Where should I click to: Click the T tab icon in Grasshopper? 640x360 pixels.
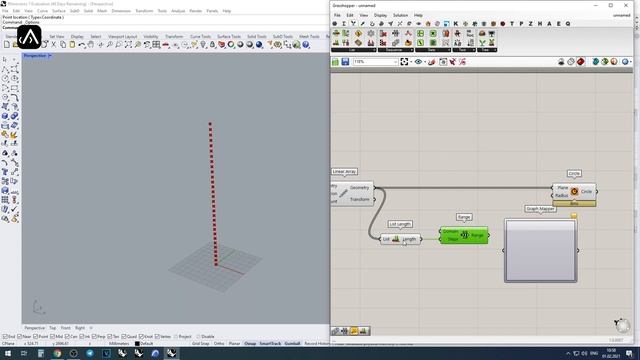point(512,24)
